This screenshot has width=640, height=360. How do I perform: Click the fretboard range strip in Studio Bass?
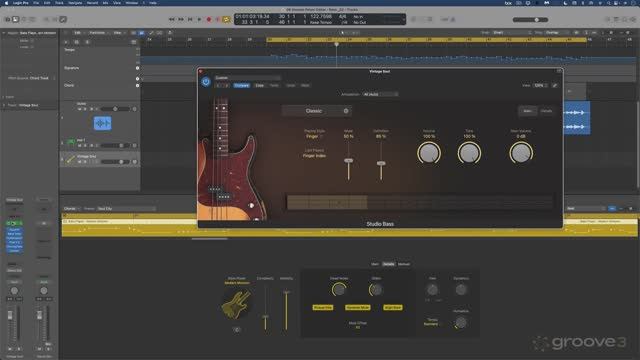[x=420, y=202]
